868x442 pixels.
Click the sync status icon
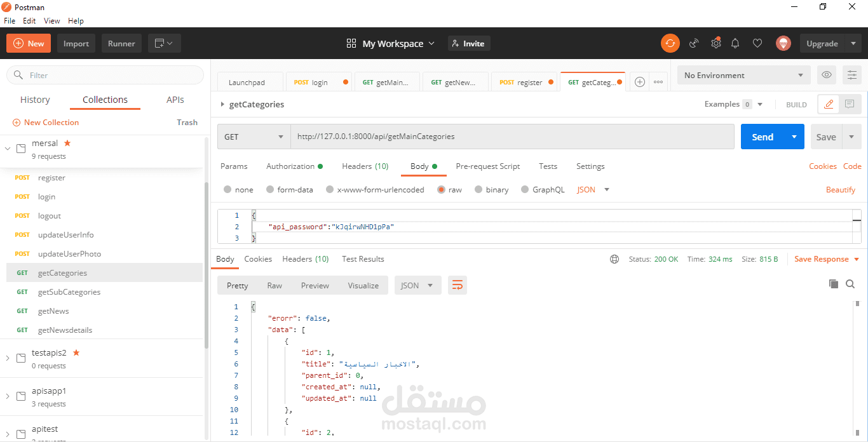pos(670,43)
